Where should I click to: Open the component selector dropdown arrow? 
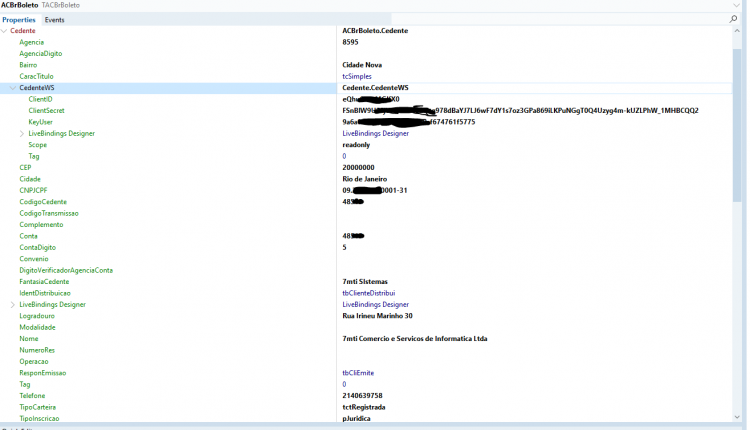(x=736, y=5)
